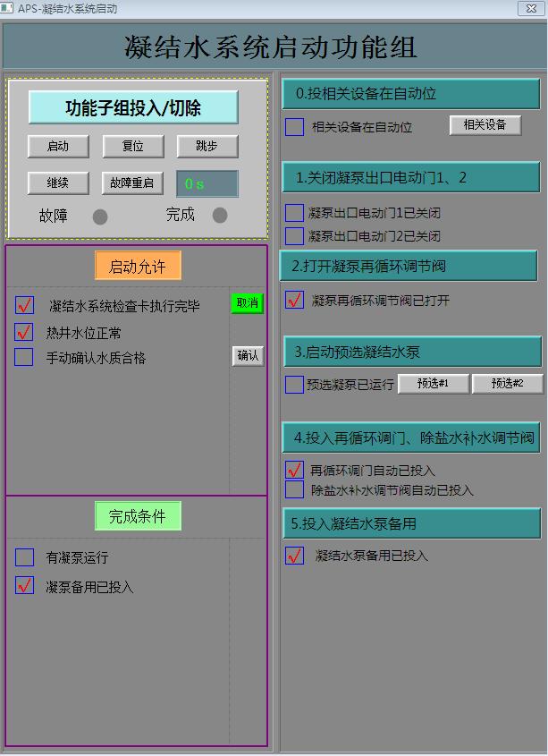Viewport: 548px width, 756px height.
Task: Check the 有凝泵运行 checkbox
Action: pos(24,557)
